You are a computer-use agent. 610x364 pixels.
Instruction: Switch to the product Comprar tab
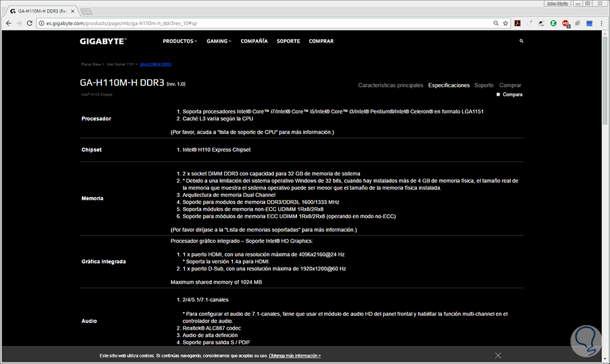pyautogui.click(x=510, y=85)
